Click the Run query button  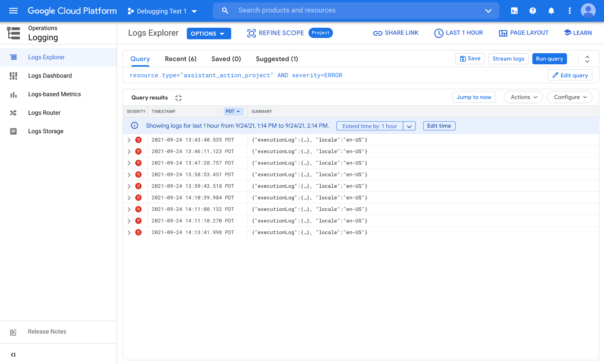549,59
